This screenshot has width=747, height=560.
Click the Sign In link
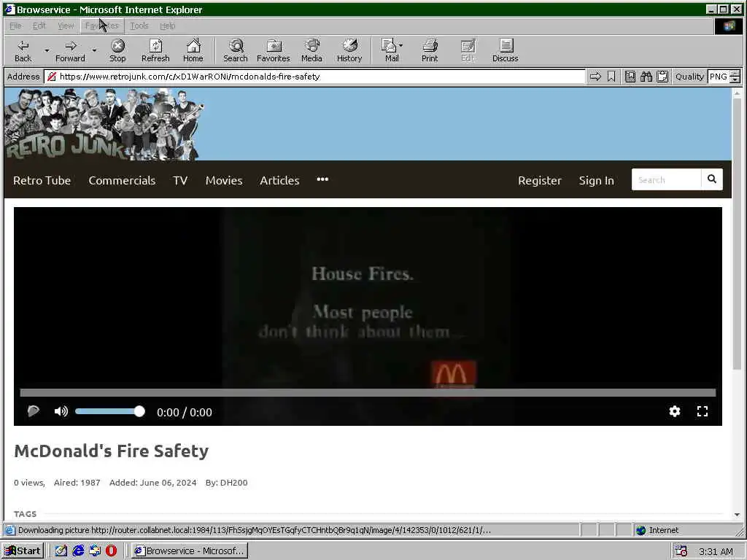point(597,181)
